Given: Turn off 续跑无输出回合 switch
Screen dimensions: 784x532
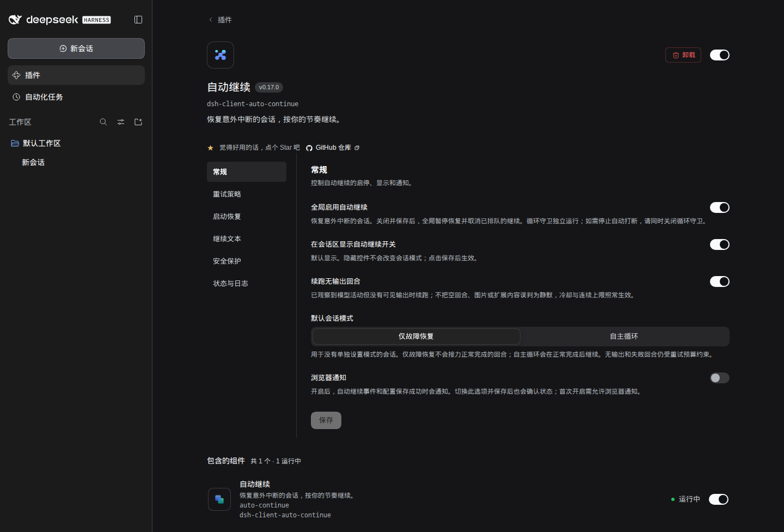Looking at the screenshot, I should point(720,282).
